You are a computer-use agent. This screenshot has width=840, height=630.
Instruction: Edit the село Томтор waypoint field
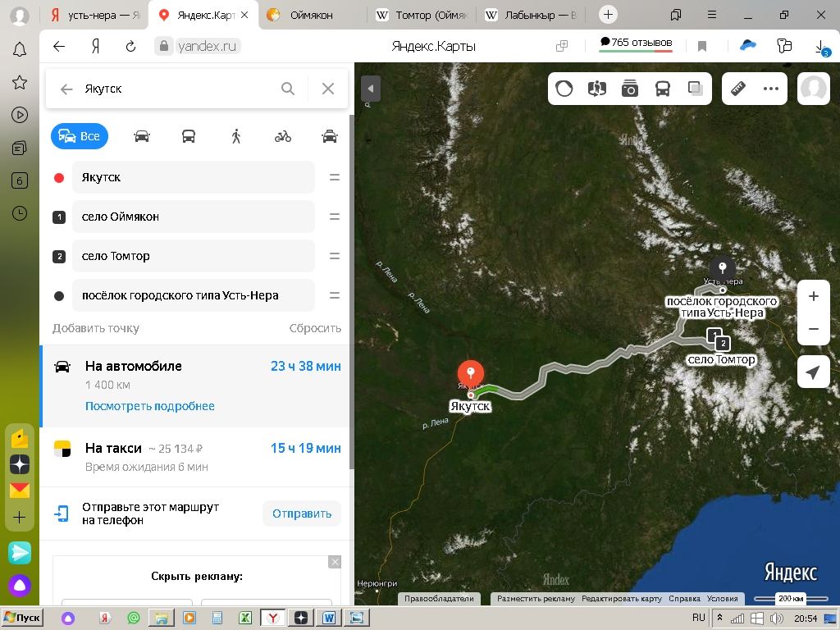pos(194,256)
